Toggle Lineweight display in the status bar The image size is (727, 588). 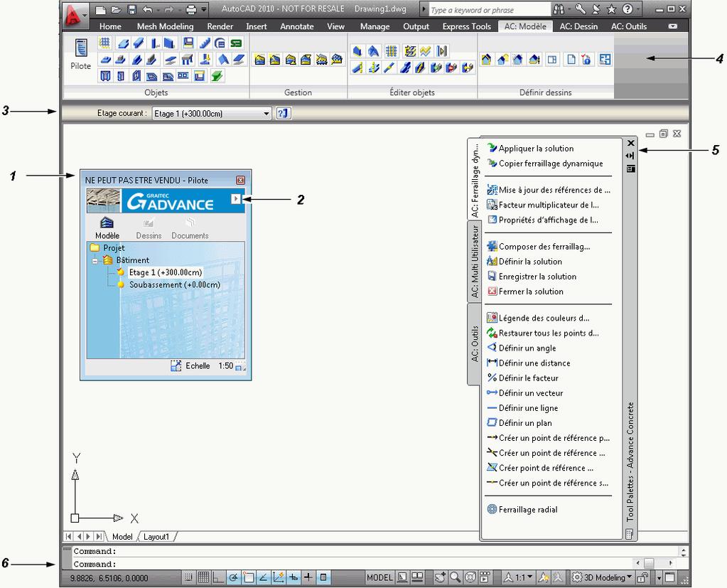tap(308, 577)
